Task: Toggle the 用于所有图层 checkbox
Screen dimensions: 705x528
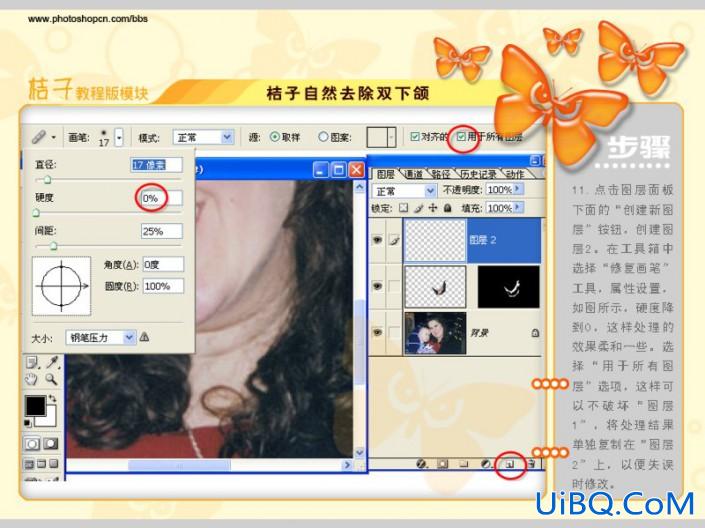Action: (461, 136)
